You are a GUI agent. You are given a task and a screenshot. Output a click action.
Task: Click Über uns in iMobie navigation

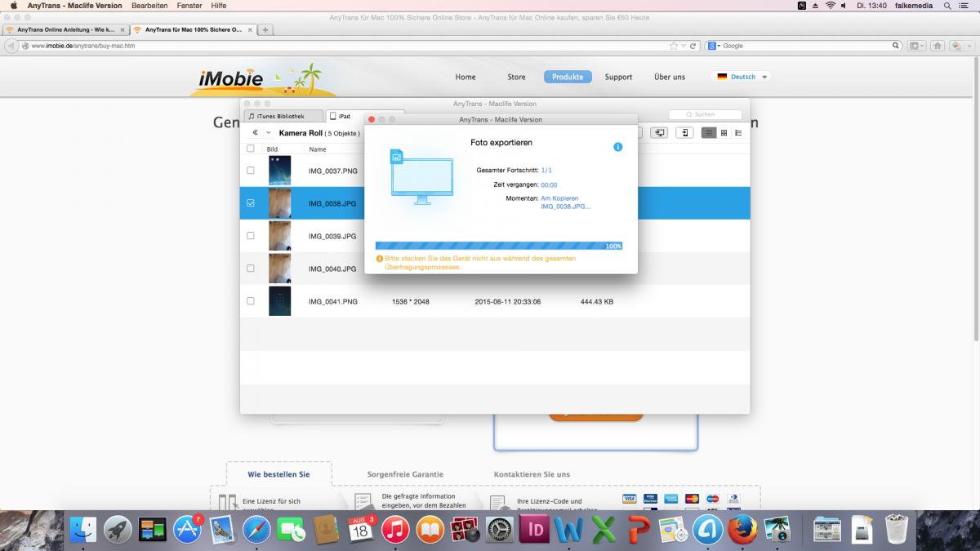(670, 77)
